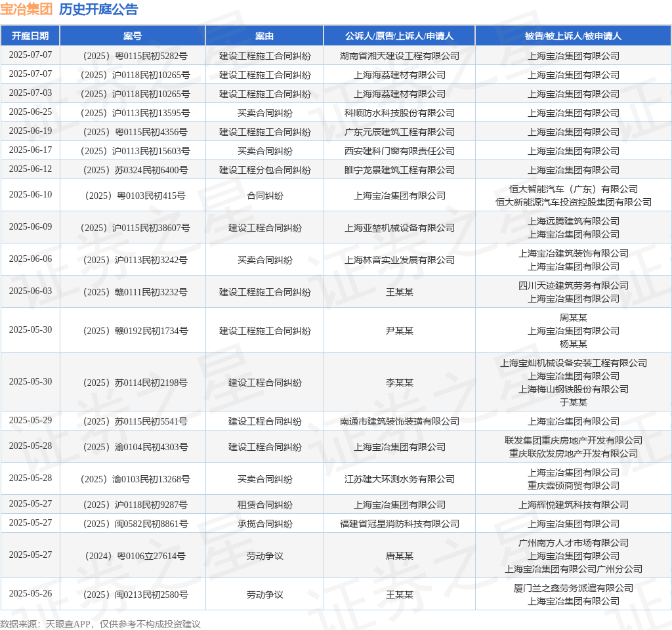
Task: Click hearing date 2025-06-12
Action: tap(30, 169)
